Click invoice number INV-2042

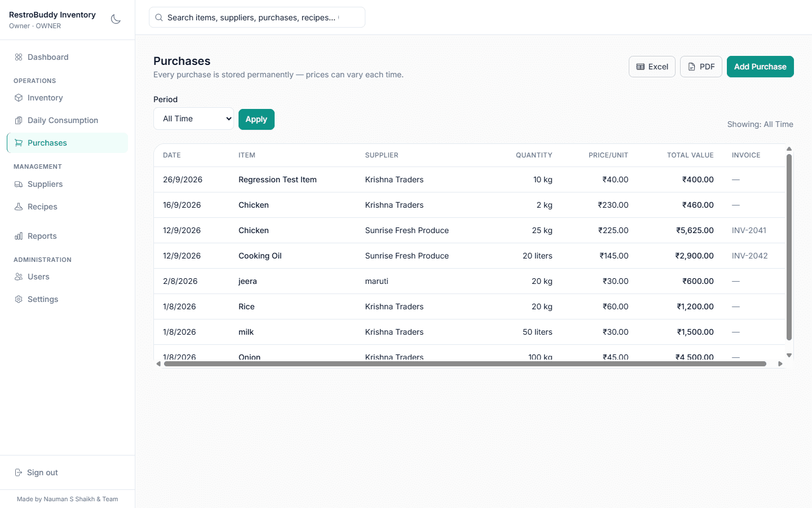749,256
